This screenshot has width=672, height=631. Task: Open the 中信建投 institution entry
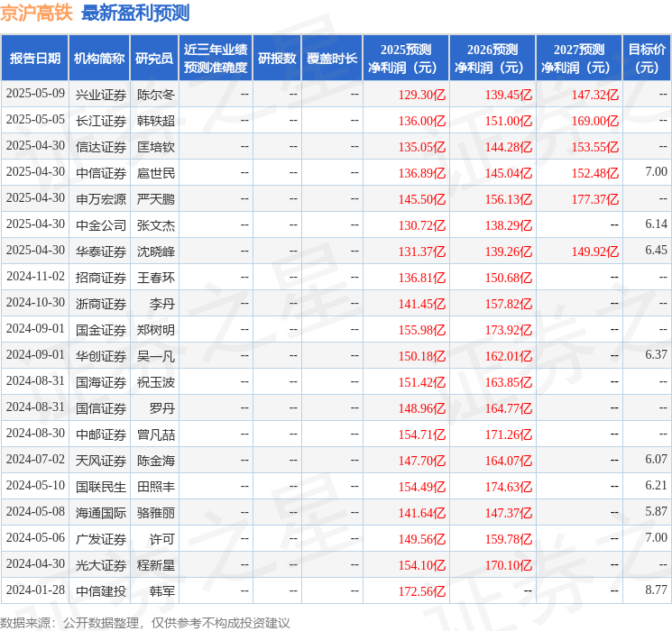click(x=100, y=591)
